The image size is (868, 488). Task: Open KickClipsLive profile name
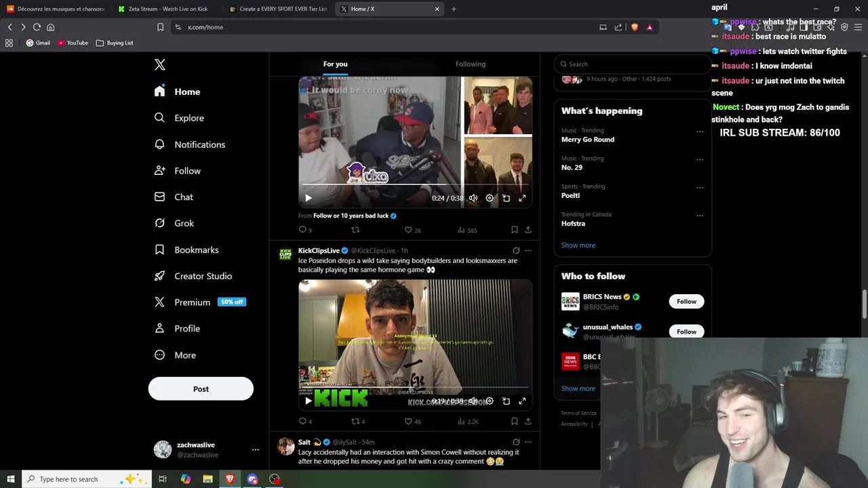click(319, 251)
